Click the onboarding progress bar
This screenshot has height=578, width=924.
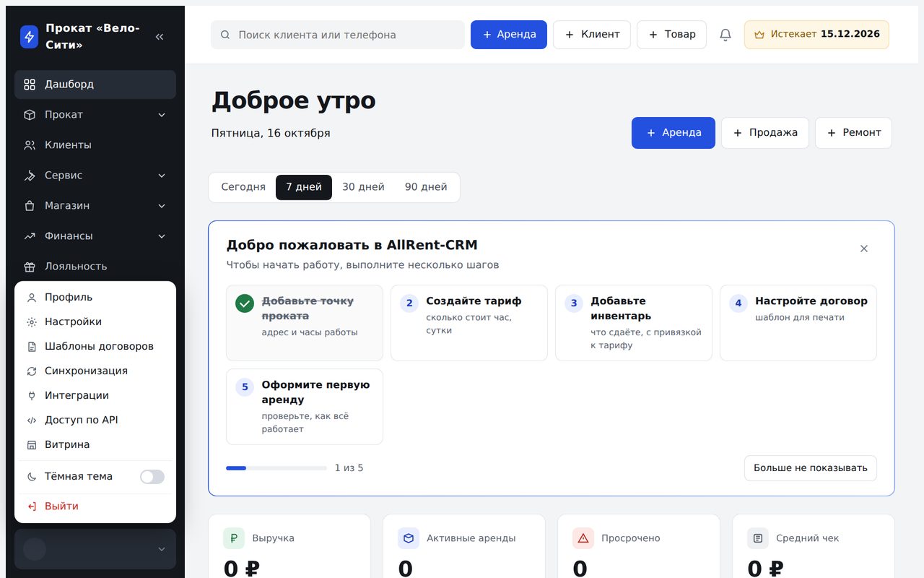click(x=276, y=468)
